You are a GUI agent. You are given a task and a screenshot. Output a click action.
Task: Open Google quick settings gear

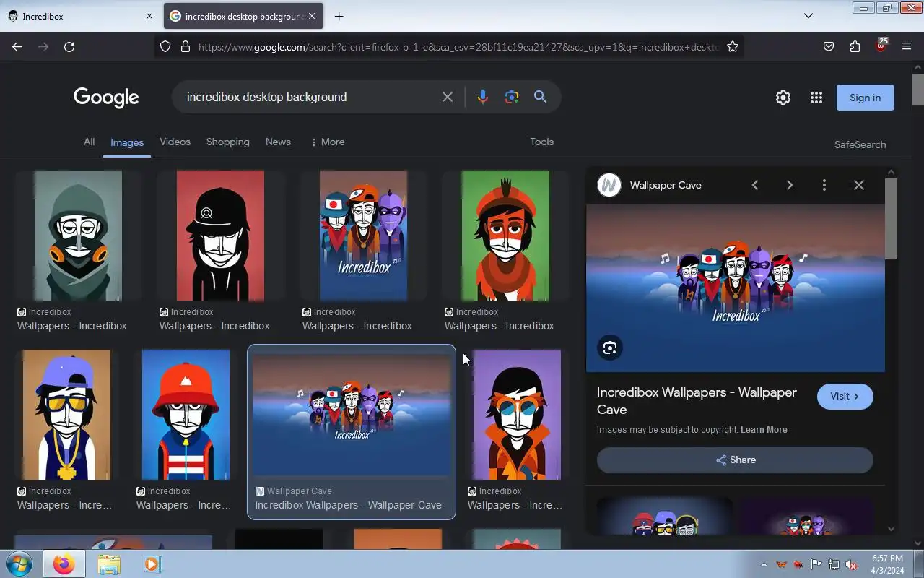(x=783, y=98)
